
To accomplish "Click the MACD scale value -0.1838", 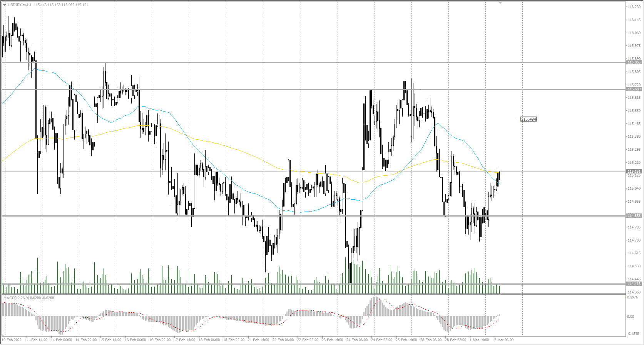I will (634, 334).
